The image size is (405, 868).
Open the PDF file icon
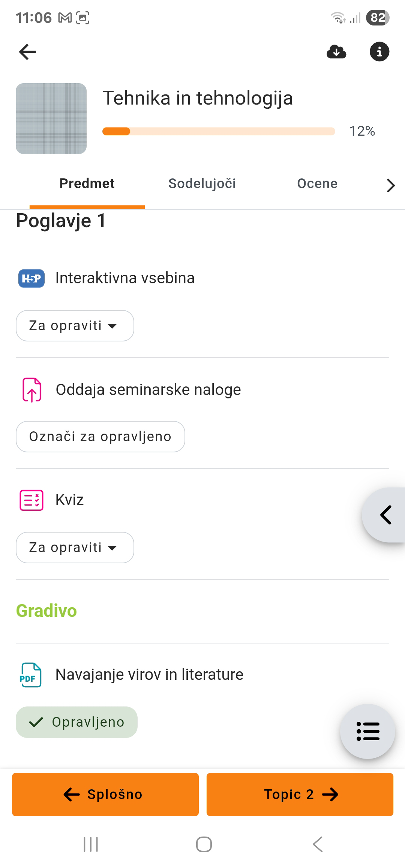pyautogui.click(x=31, y=675)
